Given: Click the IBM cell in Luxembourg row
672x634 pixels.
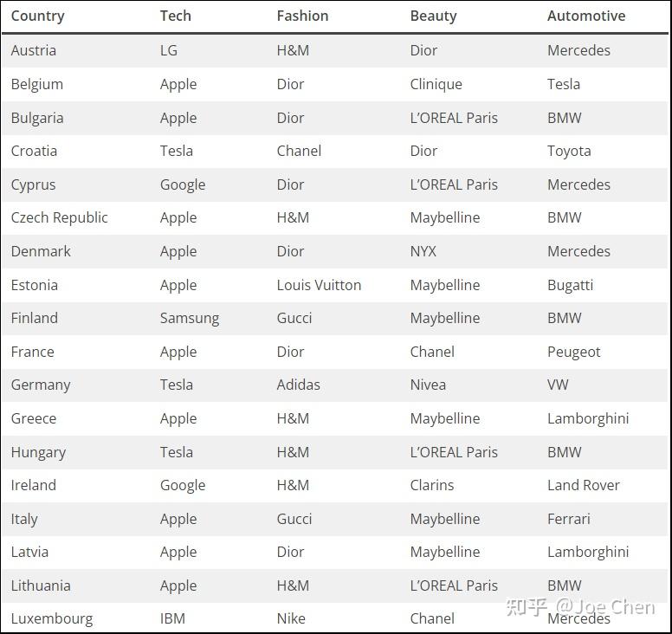Looking at the screenshot, I should coord(172,618).
